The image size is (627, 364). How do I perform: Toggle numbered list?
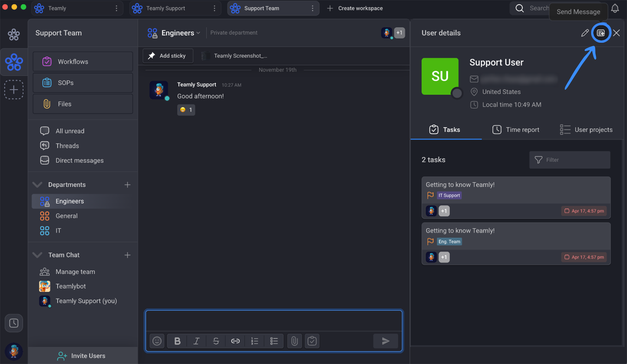[255, 341]
